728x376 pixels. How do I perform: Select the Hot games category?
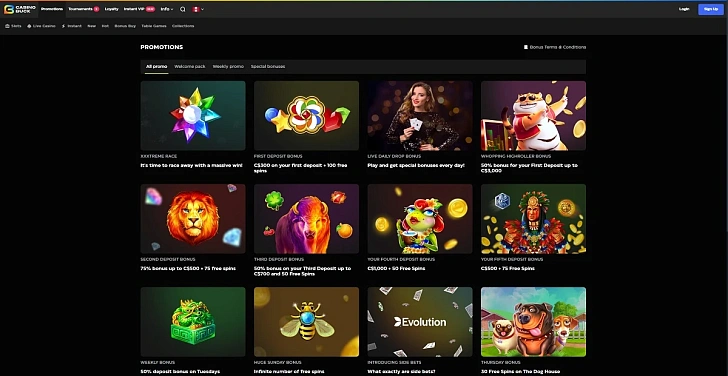(105, 26)
